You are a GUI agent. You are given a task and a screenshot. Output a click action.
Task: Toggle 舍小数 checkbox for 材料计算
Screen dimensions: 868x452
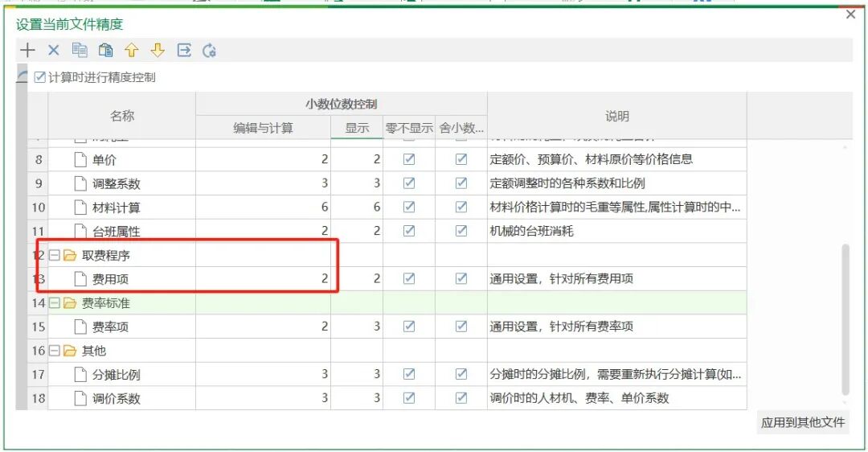coord(461,207)
